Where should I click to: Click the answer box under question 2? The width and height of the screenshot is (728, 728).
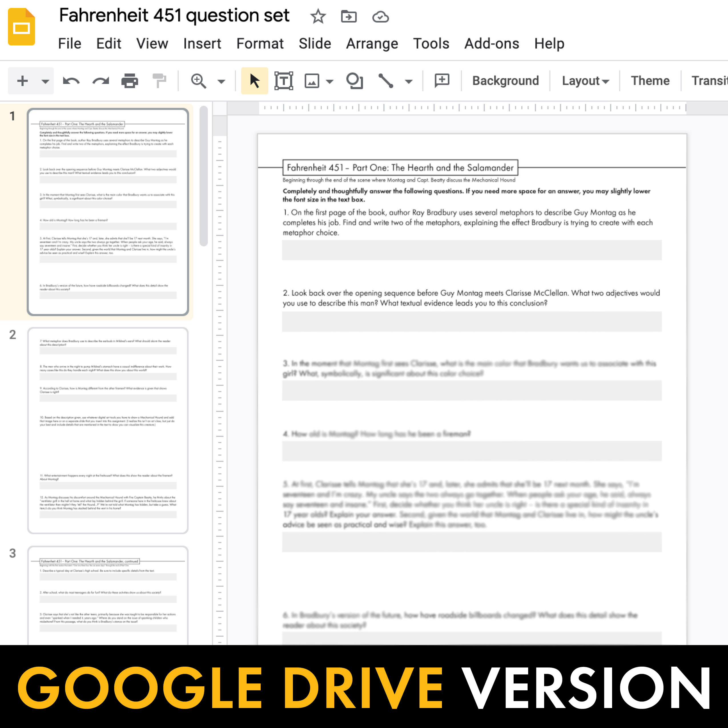tap(472, 321)
